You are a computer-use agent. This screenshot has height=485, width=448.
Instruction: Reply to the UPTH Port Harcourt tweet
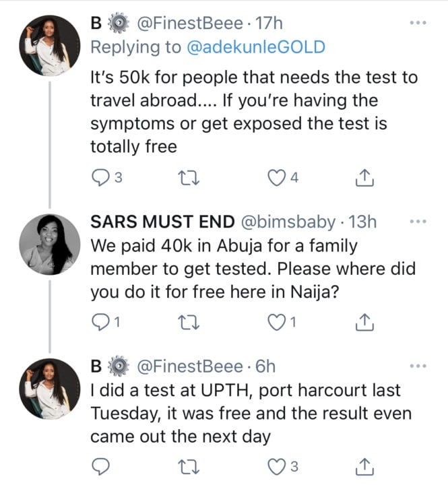tap(101, 465)
